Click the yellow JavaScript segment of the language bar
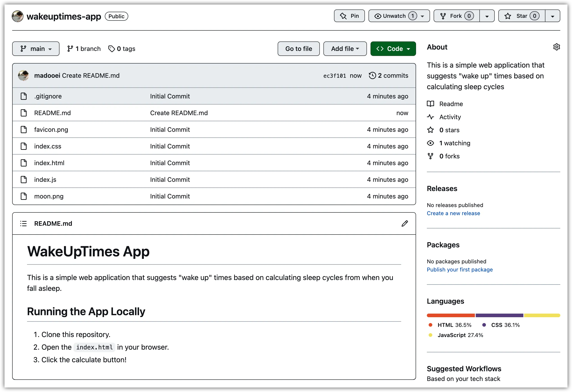Viewport: 572px width, 392px height. point(542,315)
